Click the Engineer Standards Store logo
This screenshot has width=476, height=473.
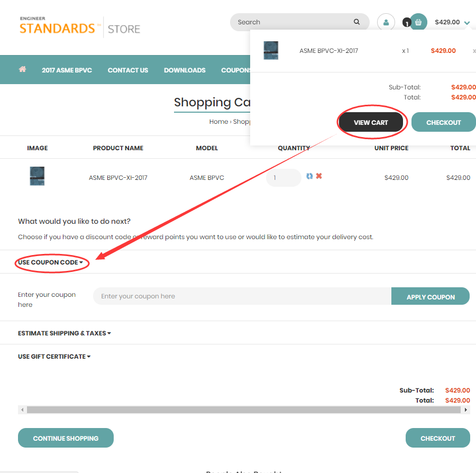click(80, 26)
